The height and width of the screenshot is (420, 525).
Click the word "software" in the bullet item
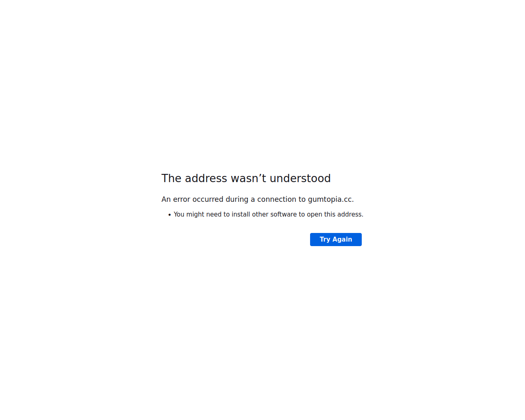coord(283,215)
